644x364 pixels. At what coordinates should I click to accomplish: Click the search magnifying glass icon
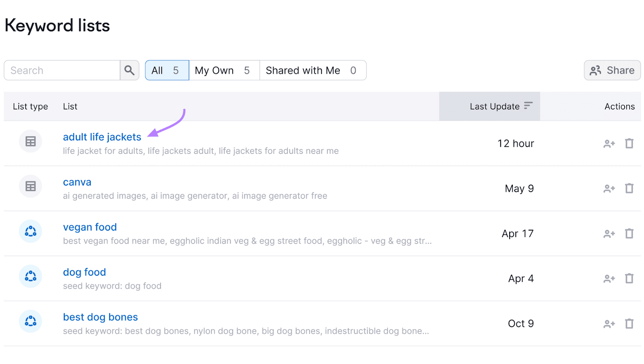[x=130, y=70]
